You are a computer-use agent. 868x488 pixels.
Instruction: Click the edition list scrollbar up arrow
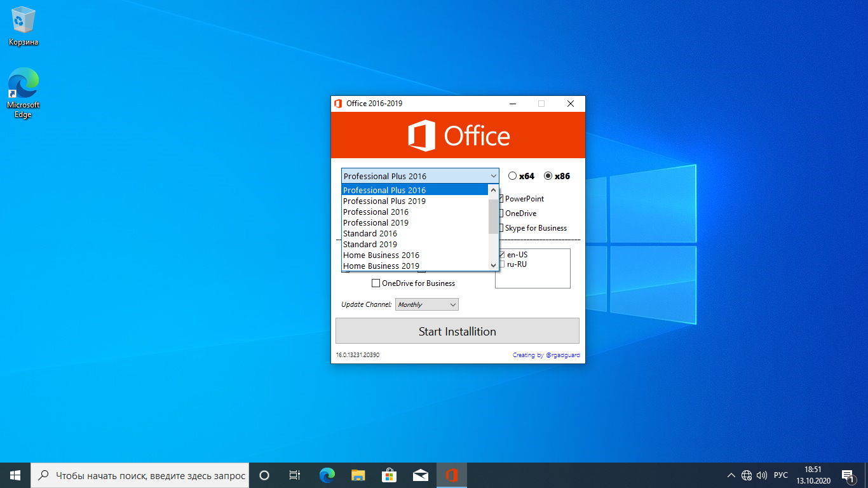(493, 190)
